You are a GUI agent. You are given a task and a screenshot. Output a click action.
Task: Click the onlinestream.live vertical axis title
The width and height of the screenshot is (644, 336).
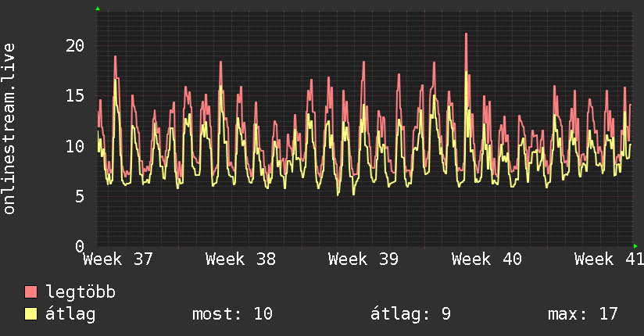(9, 129)
